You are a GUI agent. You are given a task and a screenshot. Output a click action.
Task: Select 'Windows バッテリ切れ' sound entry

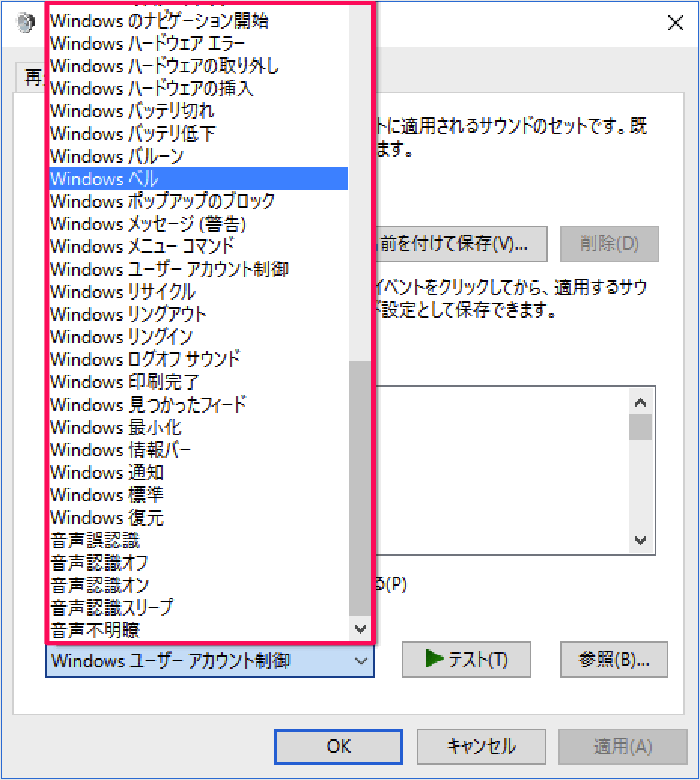(x=199, y=111)
